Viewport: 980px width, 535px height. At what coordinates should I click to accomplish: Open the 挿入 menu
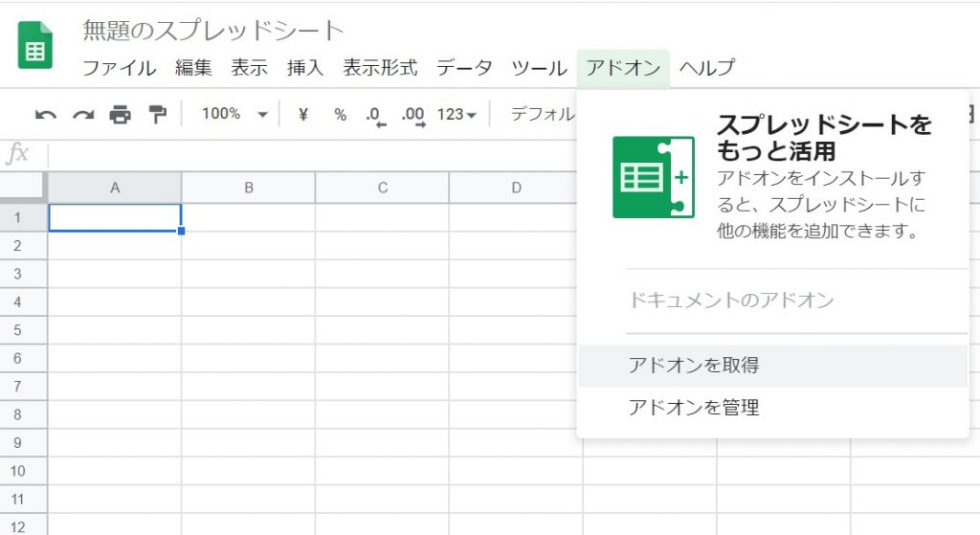tap(305, 68)
